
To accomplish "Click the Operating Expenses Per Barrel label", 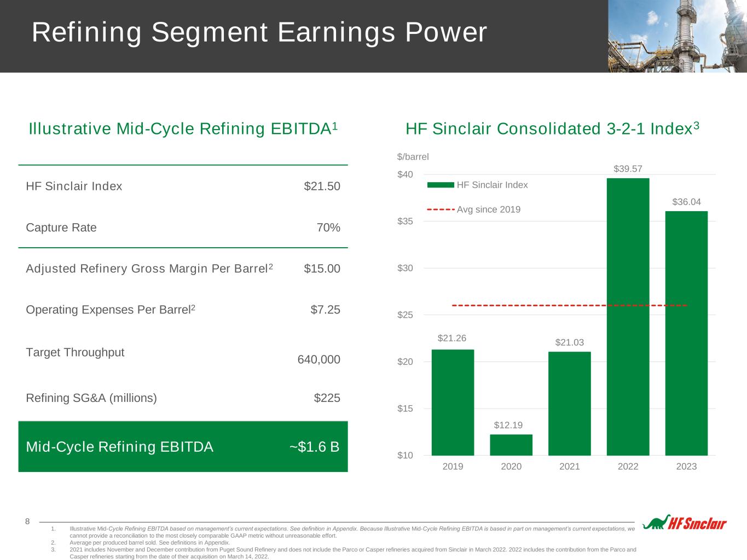I will point(110,310).
